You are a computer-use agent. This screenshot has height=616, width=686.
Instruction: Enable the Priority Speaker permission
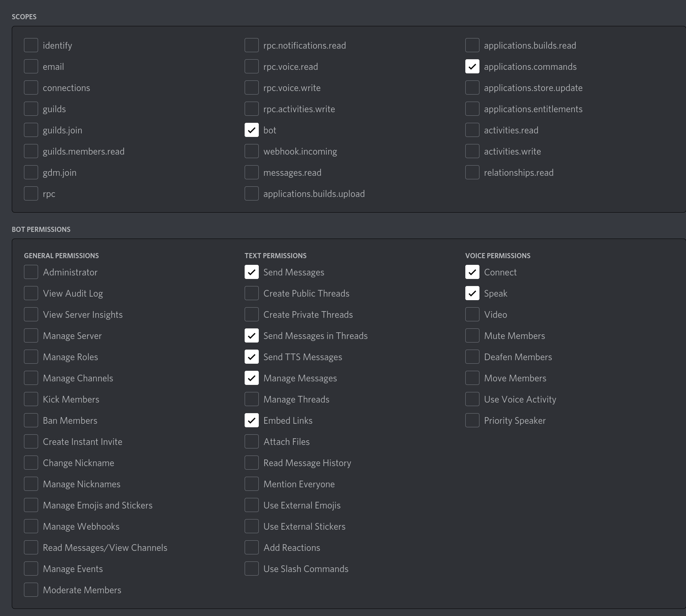472,420
